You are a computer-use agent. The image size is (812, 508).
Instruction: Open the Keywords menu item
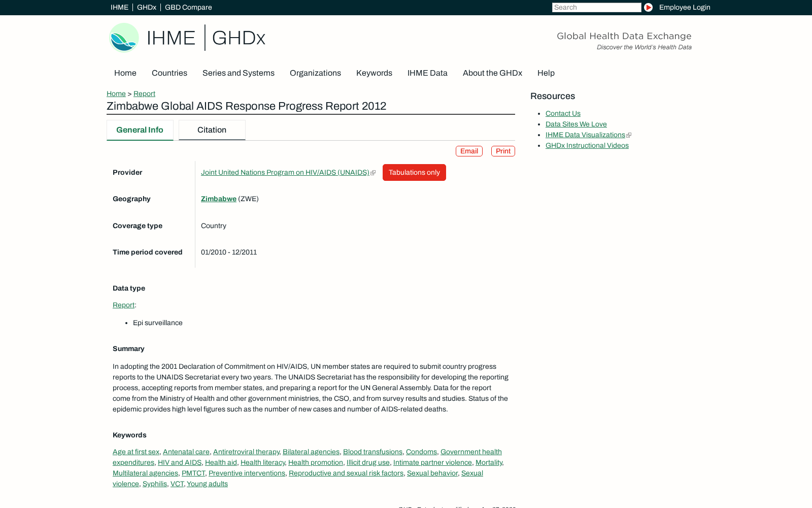pyautogui.click(x=374, y=73)
